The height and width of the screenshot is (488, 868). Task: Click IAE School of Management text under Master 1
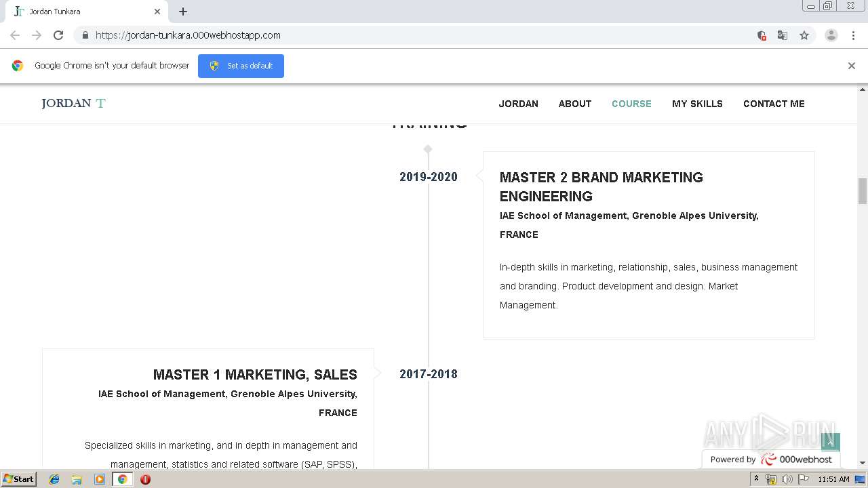coord(227,403)
